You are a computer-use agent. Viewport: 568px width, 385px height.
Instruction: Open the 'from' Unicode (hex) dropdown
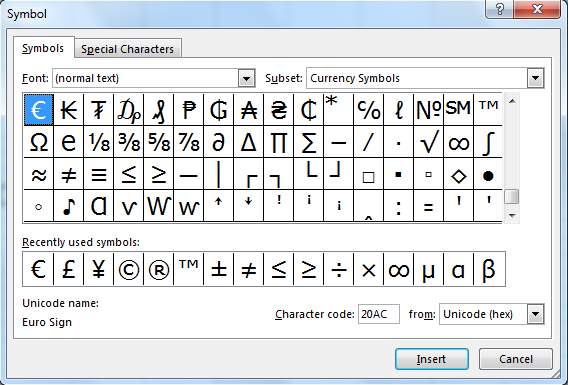[535, 314]
